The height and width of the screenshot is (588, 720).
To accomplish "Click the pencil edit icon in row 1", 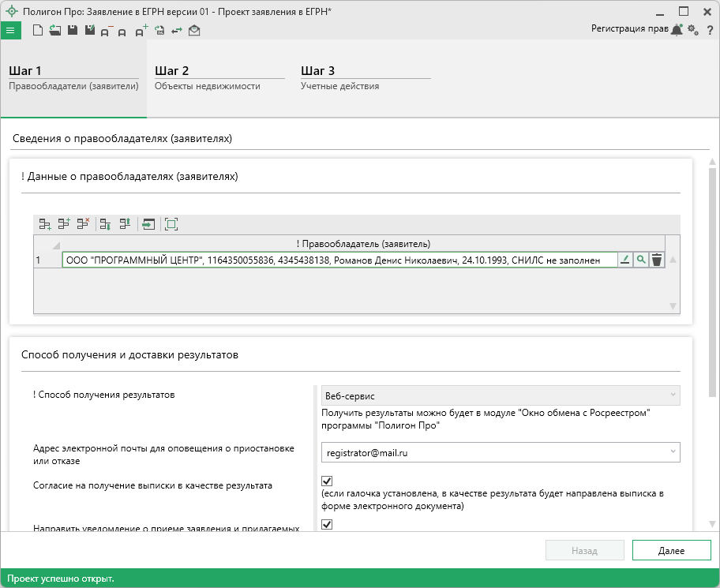I will click(x=625, y=260).
